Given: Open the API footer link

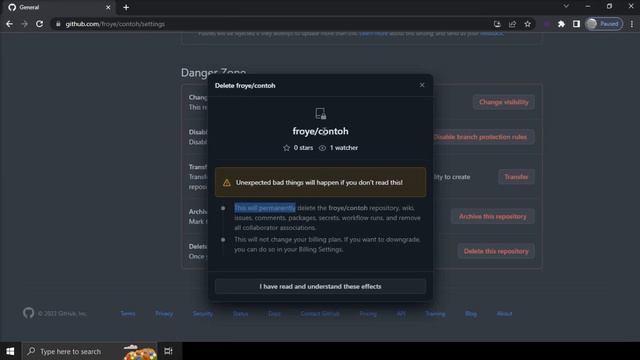Looking at the screenshot, I should (401, 313).
